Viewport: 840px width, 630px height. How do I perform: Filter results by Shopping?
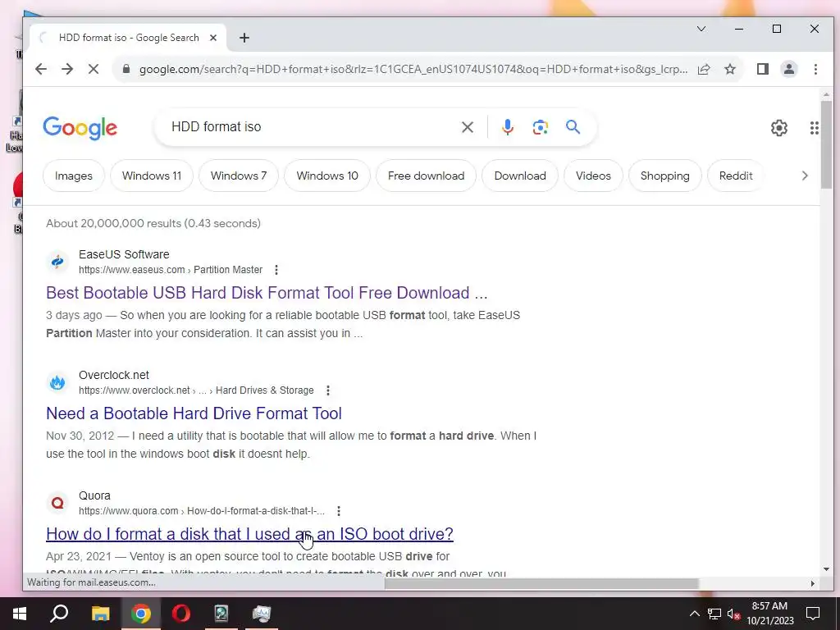[664, 176]
